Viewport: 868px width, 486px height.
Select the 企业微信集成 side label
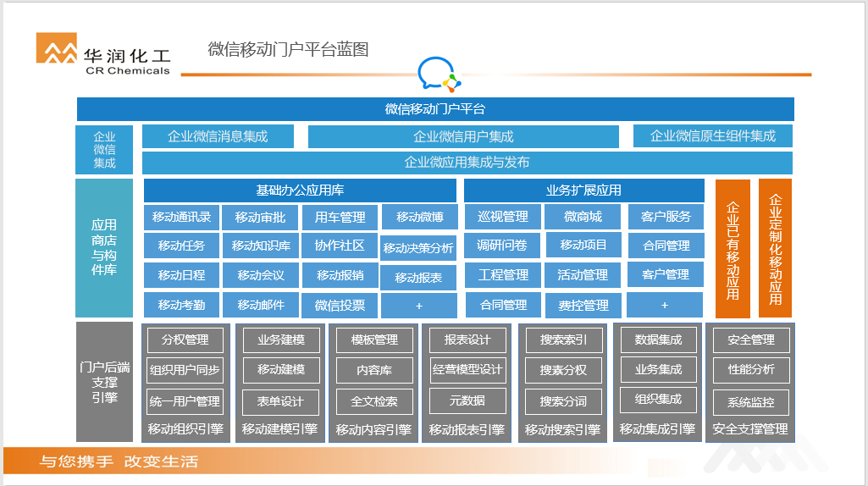coord(104,150)
